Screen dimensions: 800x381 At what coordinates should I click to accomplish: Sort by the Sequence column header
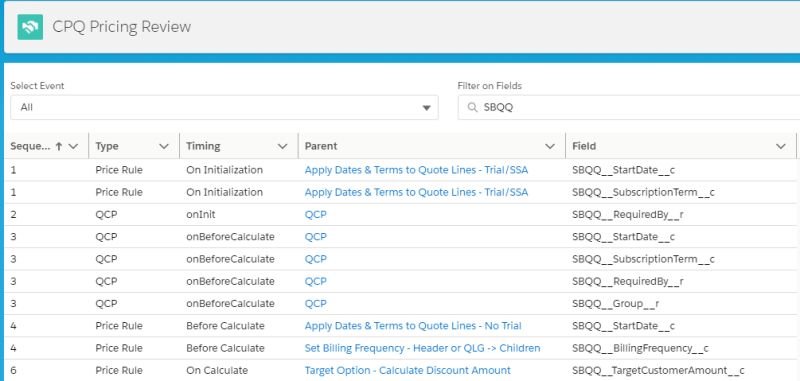pos(31,146)
